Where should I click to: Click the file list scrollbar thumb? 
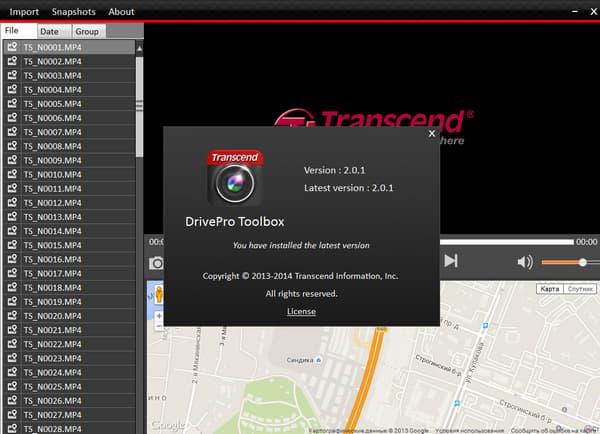(x=139, y=106)
